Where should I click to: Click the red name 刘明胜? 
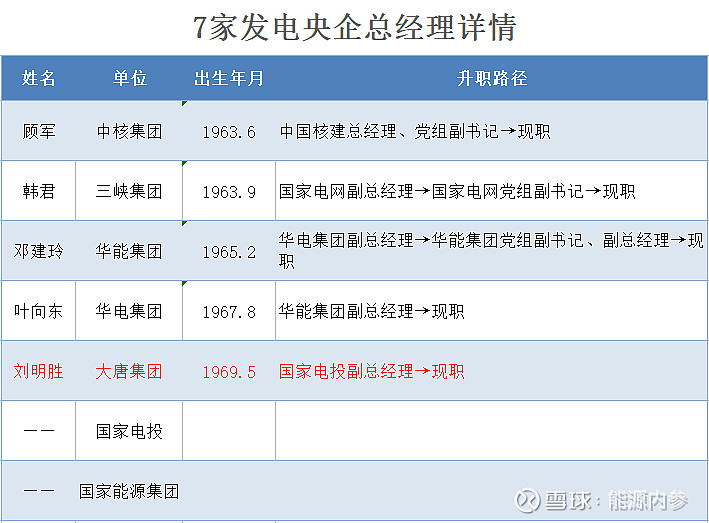pos(38,371)
